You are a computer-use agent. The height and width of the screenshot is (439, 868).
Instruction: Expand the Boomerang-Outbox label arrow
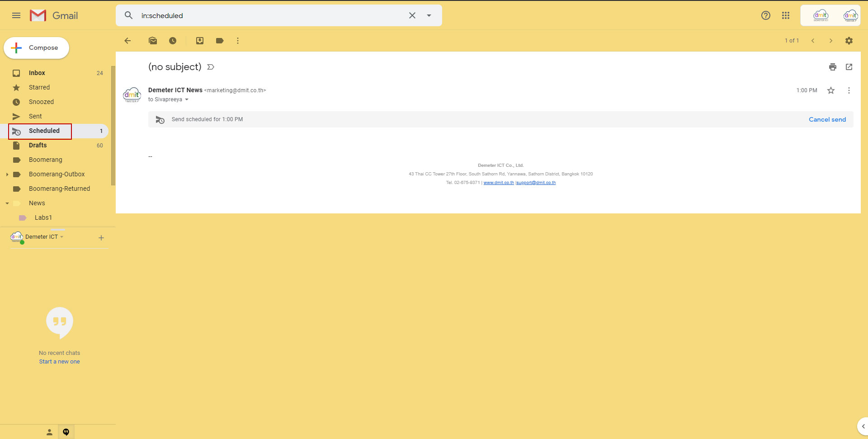(x=6, y=174)
